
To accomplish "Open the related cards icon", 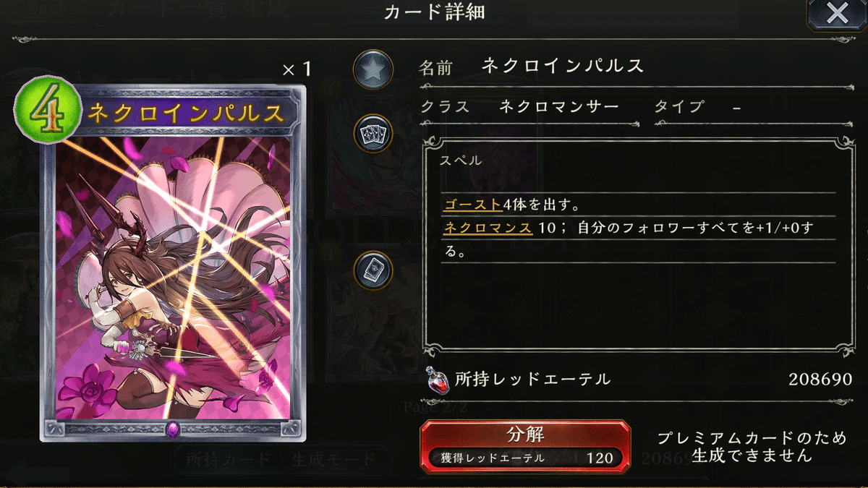I will pos(373,133).
